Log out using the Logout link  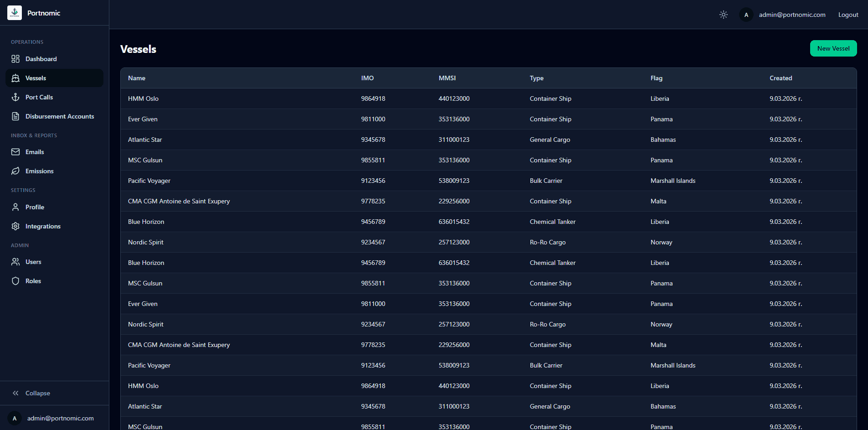pyautogui.click(x=848, y=15)
